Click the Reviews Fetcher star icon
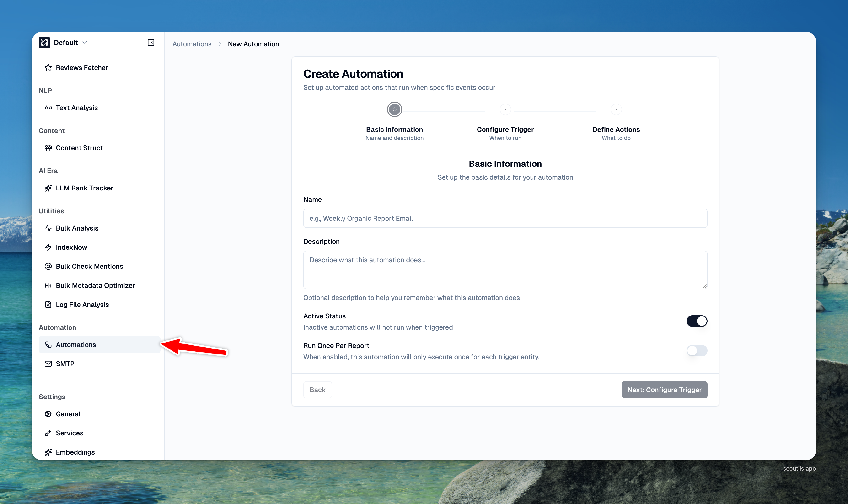This screenshot has width=848, height=504. pos(48,68)
